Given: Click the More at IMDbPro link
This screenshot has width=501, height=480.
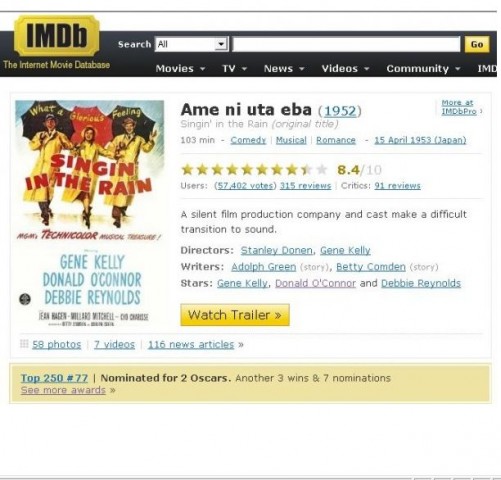Looking at the screenshot, I should (459, 107).
